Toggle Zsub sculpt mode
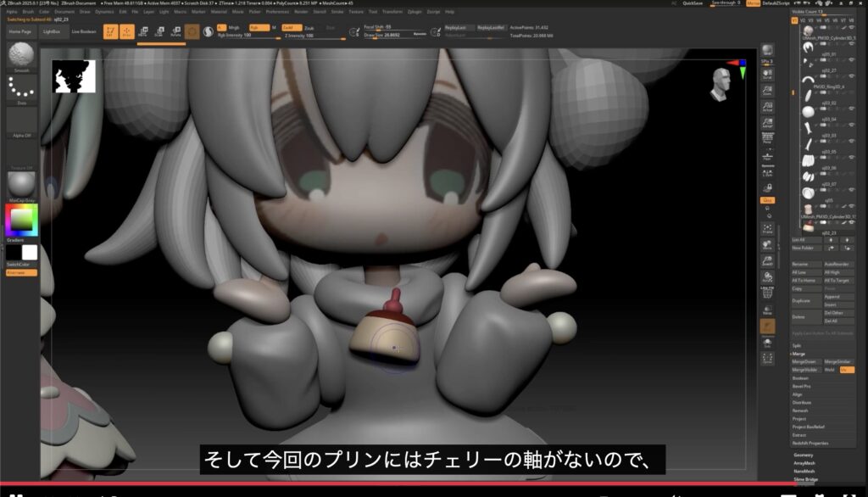 tap(309, 28)
